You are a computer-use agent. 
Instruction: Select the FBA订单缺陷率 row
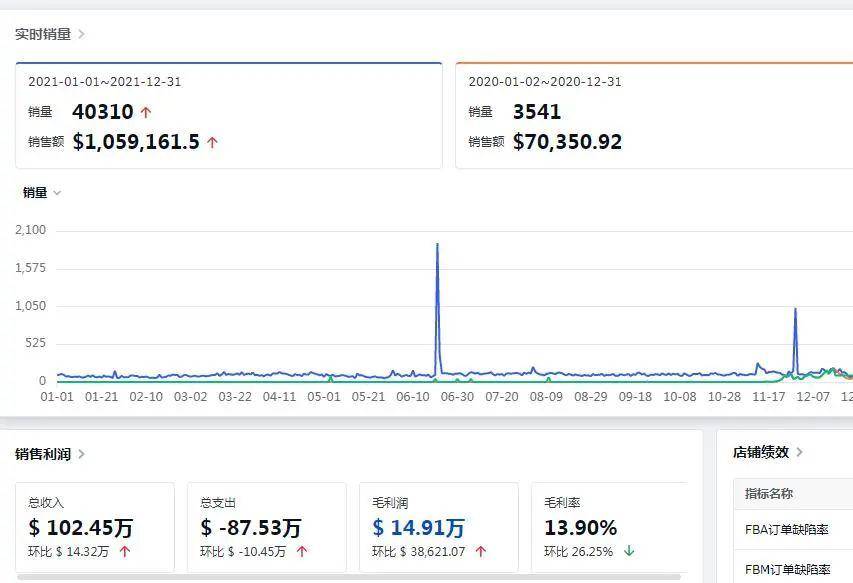[x=794, y=530]
